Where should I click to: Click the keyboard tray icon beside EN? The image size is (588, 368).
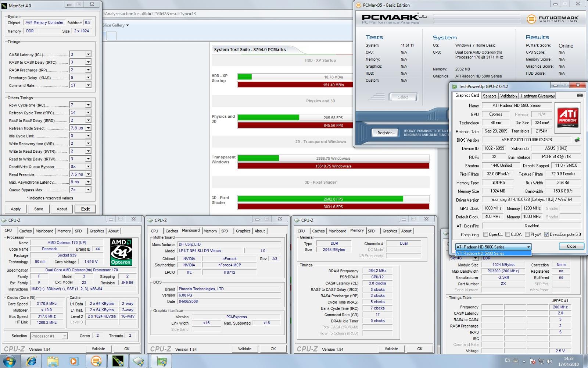tap(516, 361)
